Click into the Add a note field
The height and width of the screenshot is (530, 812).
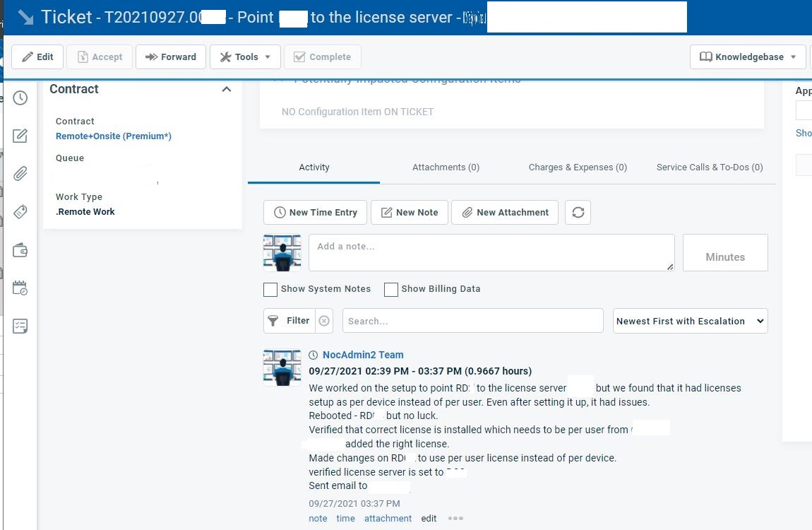tap(491, 253)
